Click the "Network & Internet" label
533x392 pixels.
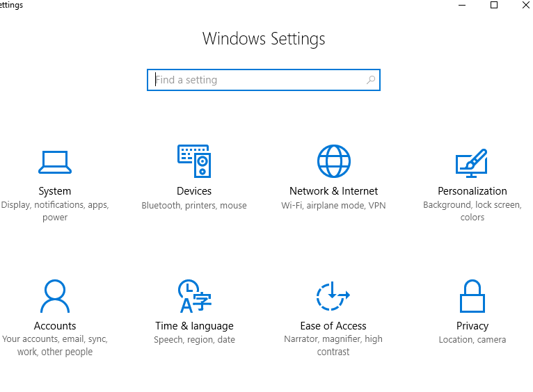[x=333, y=191]
